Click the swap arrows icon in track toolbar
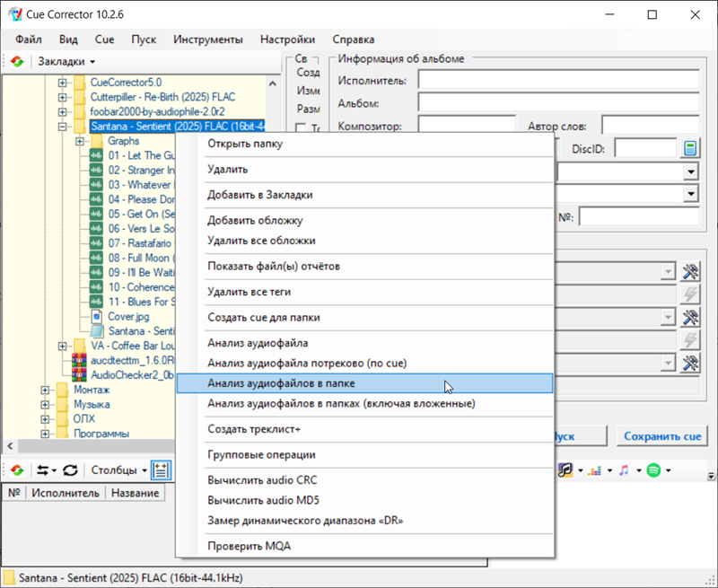718x588 pixels. [x=43, y=470]
